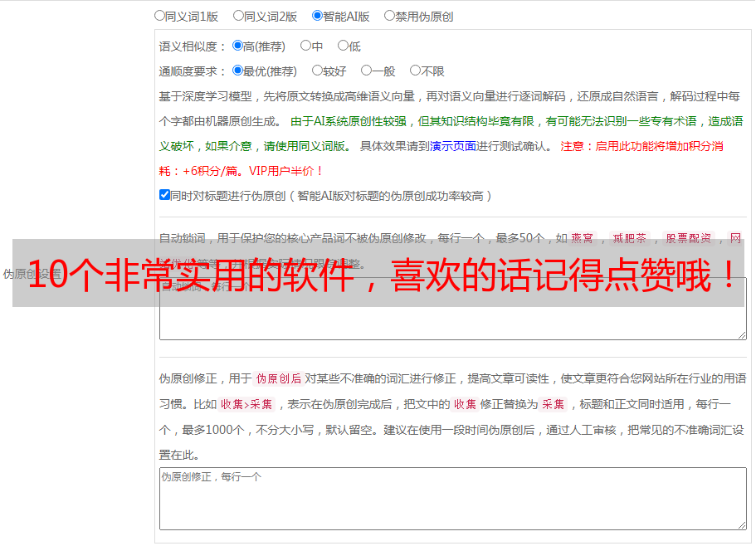This screenshot has height=546, width=756.
Task: Set 语义相似度 to 高(推荐)
Action: [237, 46]
